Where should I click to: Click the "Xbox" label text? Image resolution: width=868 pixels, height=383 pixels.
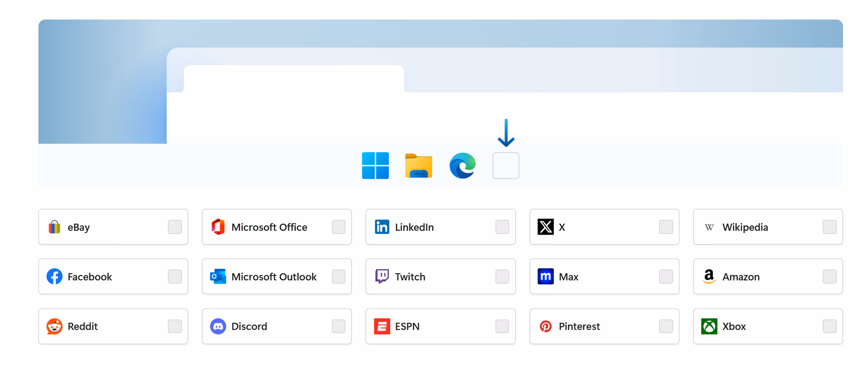tap(734, 327)
